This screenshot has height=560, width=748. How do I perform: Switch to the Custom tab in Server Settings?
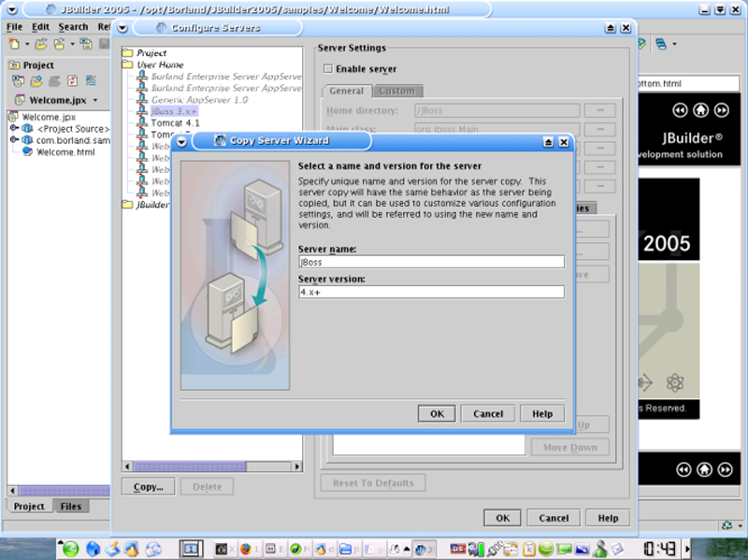coord(396,91)
